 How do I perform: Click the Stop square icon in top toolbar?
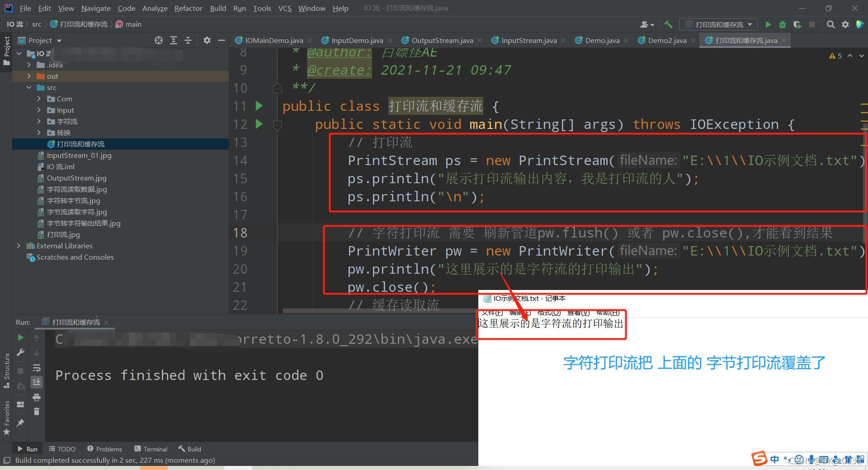(x=812, y=24)
